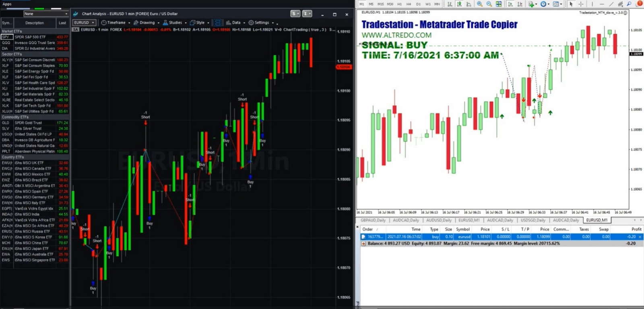Click the Balance summary row
The height and width of the screenshot is (309, 644).
pos(502,243)
